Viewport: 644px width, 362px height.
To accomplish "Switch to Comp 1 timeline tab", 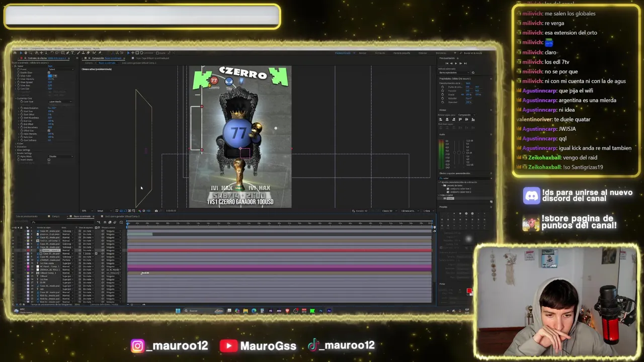I will pyautogui.click(x=56, y=216).
